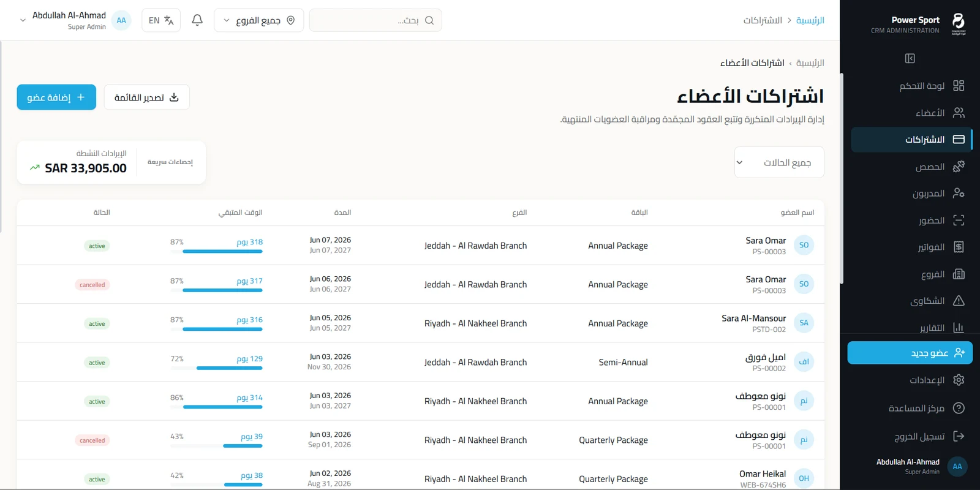Open التقارير reports chart icon
The width and height of the screenshot is (980, 490).
click(959, 328)
